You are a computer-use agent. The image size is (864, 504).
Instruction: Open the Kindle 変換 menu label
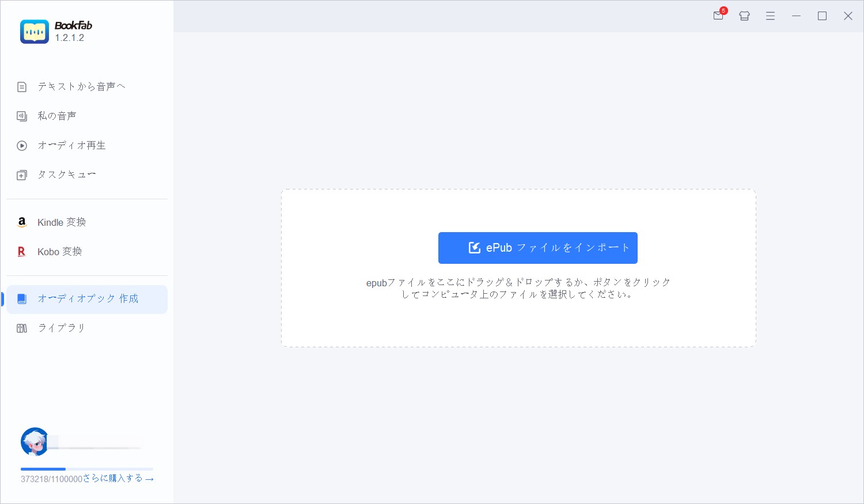click(62, 222)
